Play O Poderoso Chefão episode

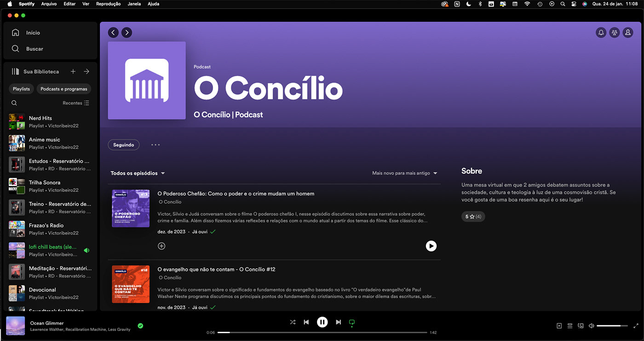point(431,246)
